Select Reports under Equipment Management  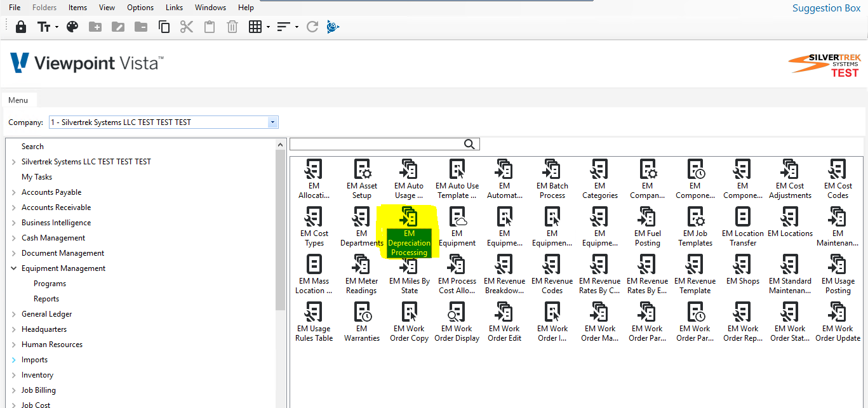pos(46,299)
